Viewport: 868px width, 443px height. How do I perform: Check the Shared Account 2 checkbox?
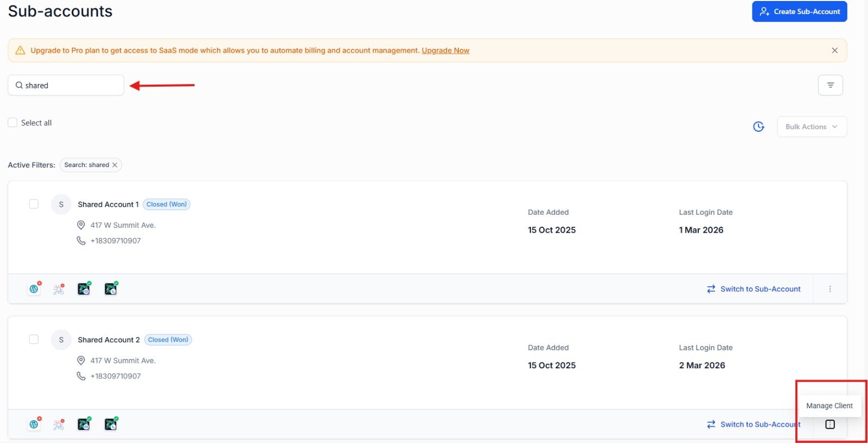pyautogui.click(x=34, y=339)
